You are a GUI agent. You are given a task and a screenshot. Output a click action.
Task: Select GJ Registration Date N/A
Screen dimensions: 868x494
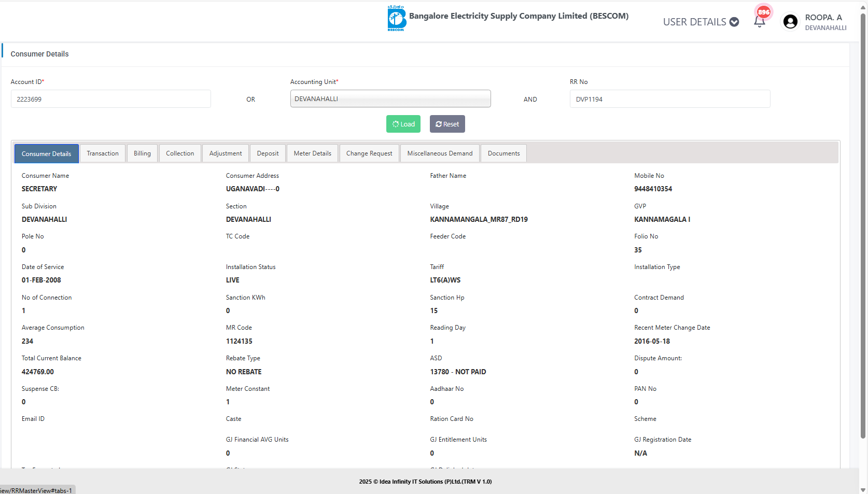[x=640, y=453]
